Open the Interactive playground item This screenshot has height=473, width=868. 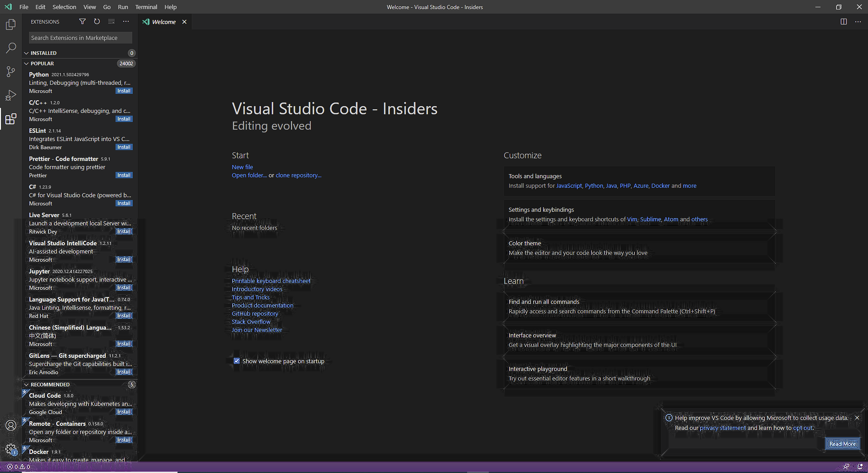pos(639,374)
